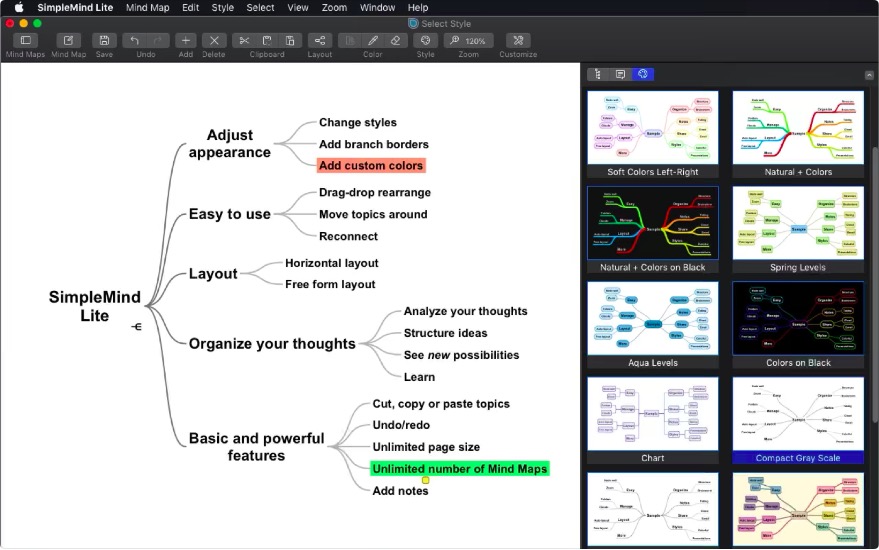The image size is (879, 550).
Task: Paste from clipboard icon
Action: (290, 40)
